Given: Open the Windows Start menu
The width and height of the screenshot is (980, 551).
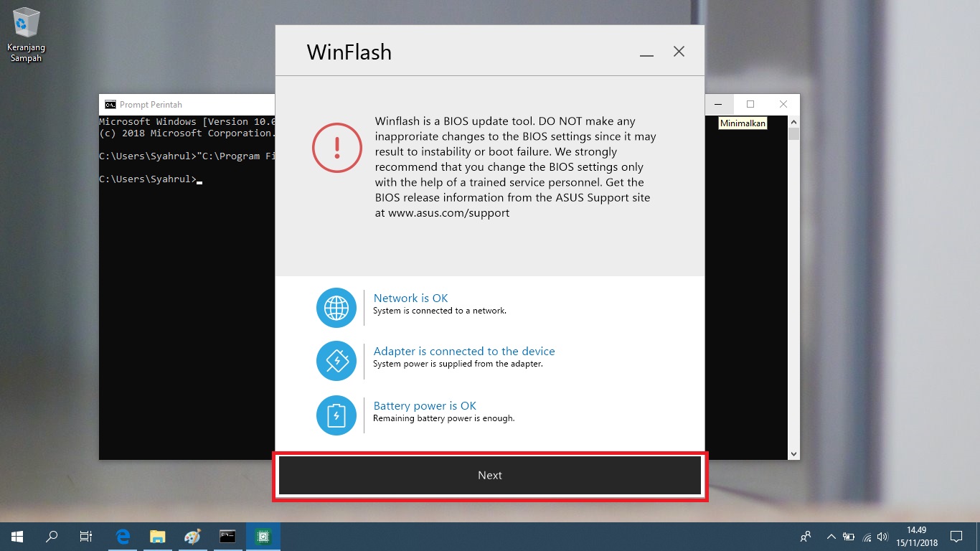Looking at the screenshot, I should [17, 536].
